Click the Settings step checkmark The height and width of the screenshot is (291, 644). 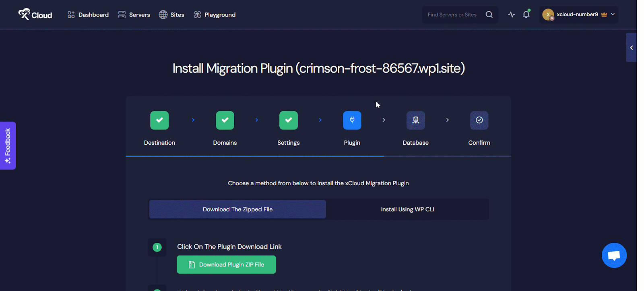(289, 120)
